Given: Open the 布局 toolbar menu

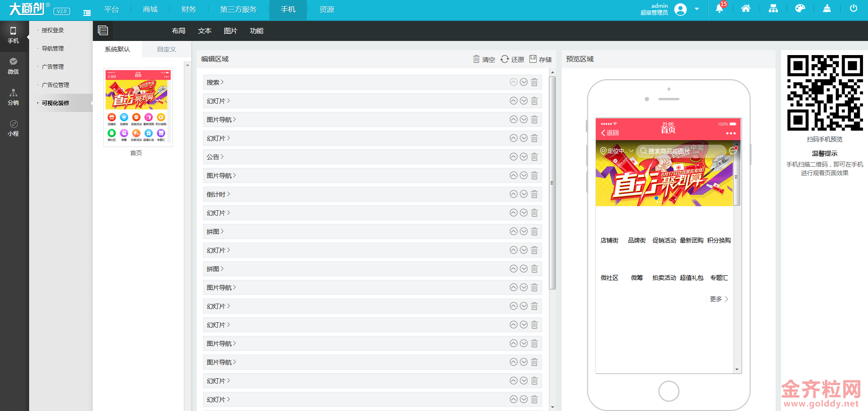Looking at the screenshot, I should (x=179, y=31).
